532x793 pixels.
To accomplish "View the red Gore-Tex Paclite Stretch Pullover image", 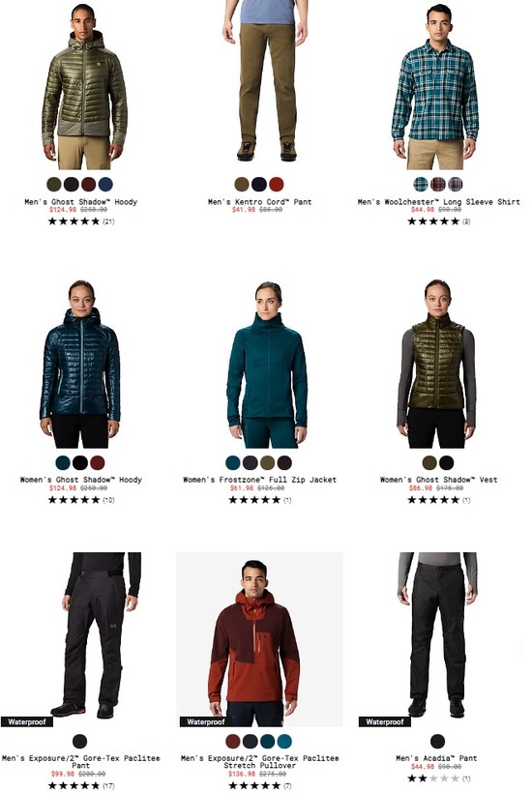I will click(260, 639).
